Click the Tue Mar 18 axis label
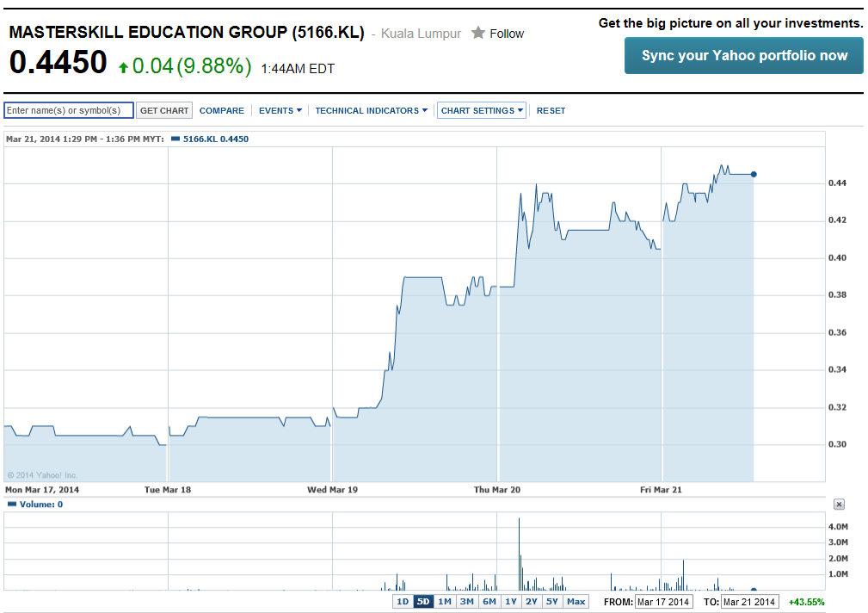 168,489
